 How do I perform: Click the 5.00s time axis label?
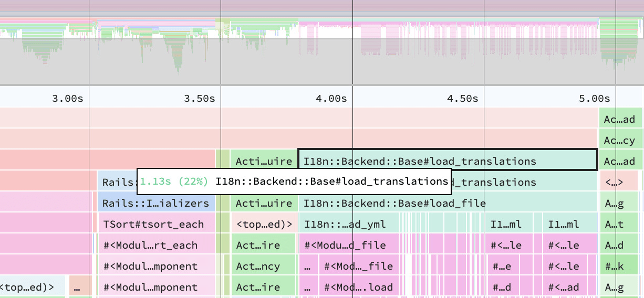tap(594, 98)
